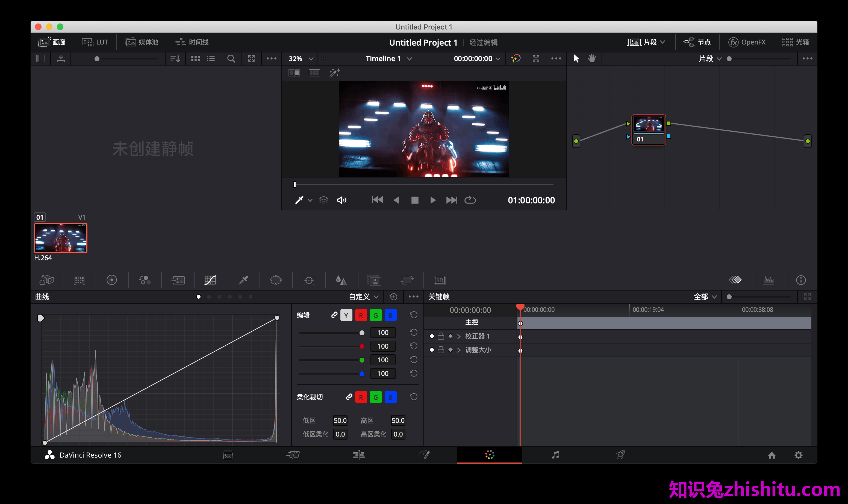Open the 片段 clips dropdown in top bar

coord(646,42)
